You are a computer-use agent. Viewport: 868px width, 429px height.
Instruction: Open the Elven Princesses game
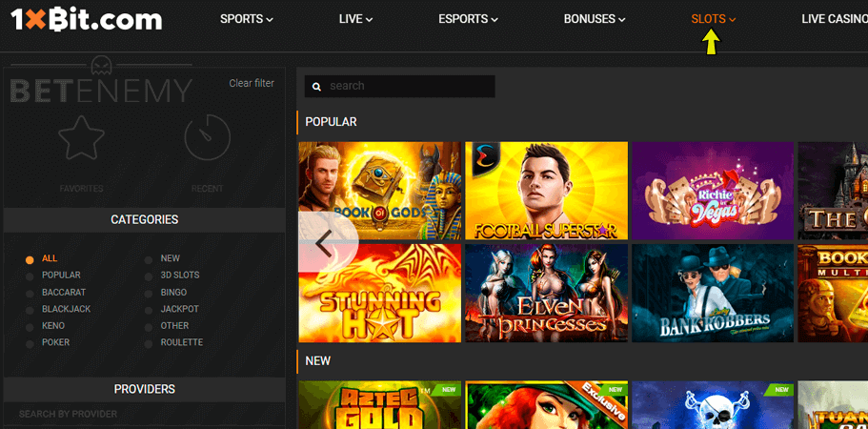[546, 293]
